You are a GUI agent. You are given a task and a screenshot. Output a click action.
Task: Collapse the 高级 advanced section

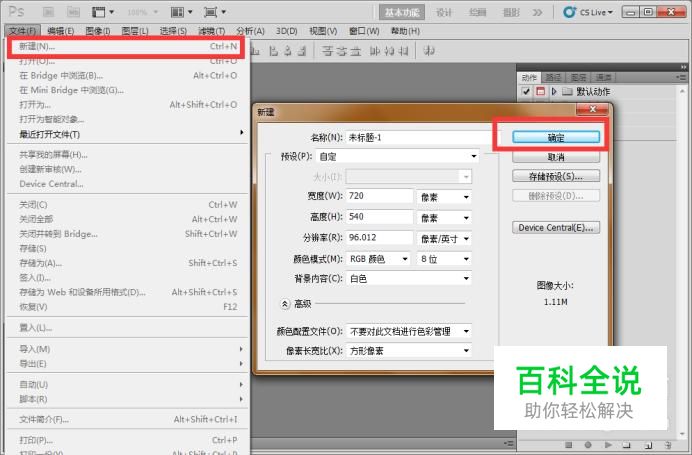tap(285, 304)
